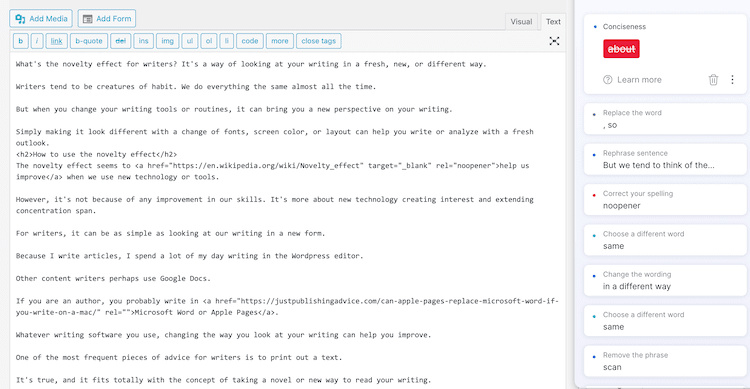Click in the text editor body
750x389 pixels.
click(287, 220)
